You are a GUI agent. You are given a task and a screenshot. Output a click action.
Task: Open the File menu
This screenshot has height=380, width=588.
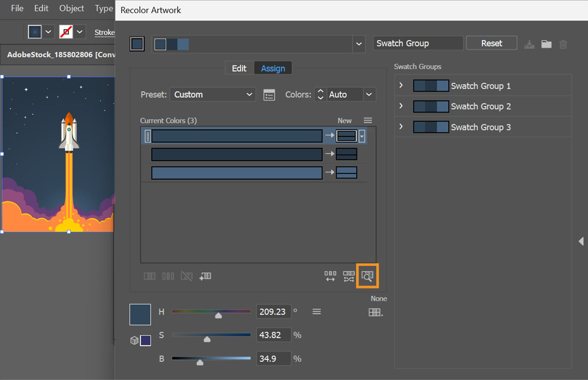[x=16, y=8]
